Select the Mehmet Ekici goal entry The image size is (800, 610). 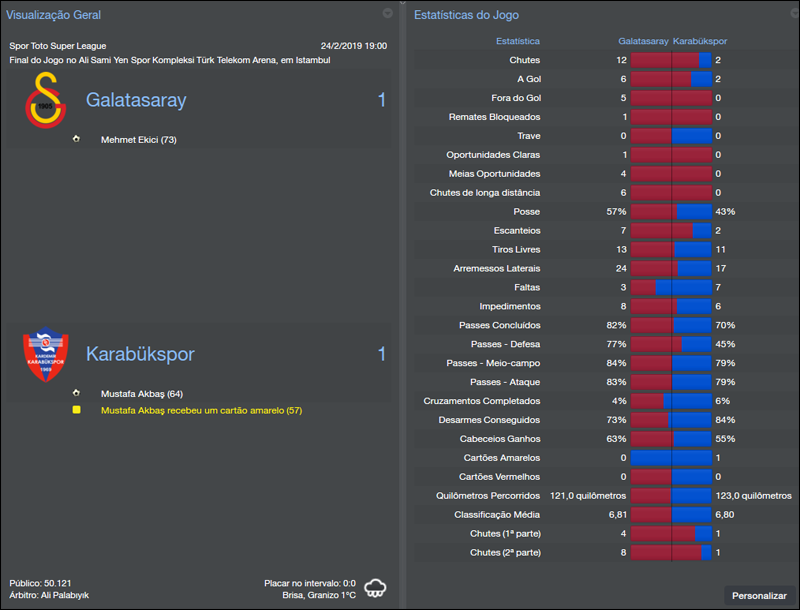140,141
